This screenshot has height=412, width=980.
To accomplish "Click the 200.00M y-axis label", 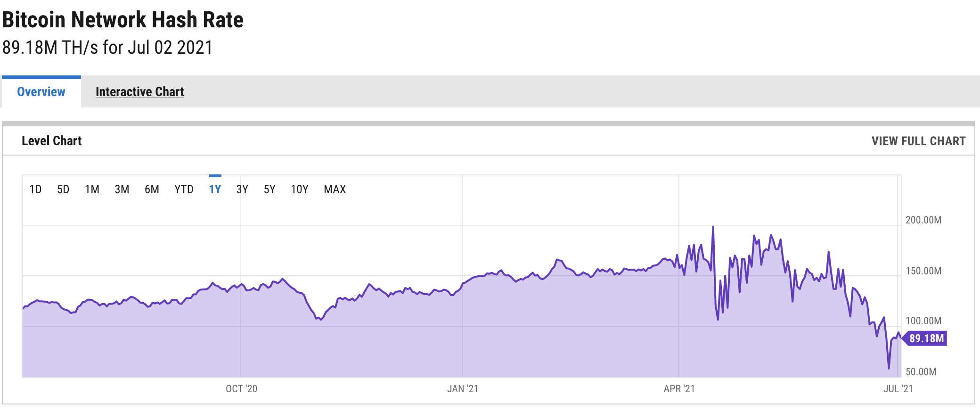I will [923, 220].
